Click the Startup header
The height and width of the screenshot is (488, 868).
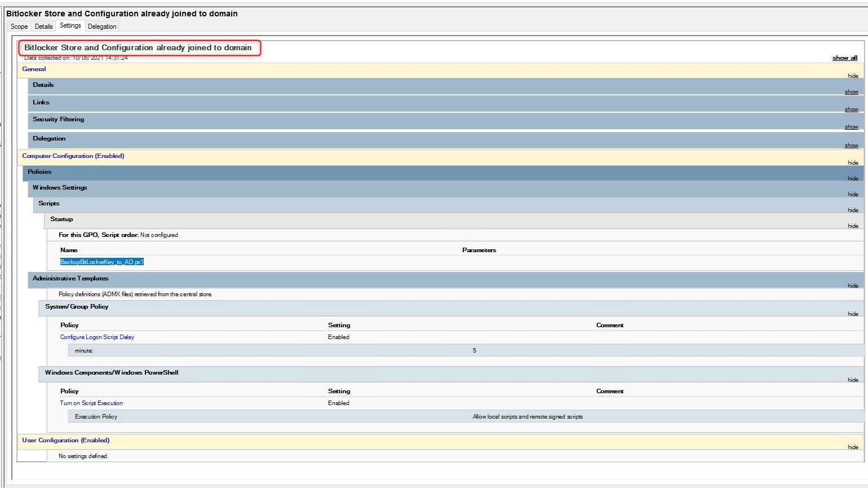454,221
